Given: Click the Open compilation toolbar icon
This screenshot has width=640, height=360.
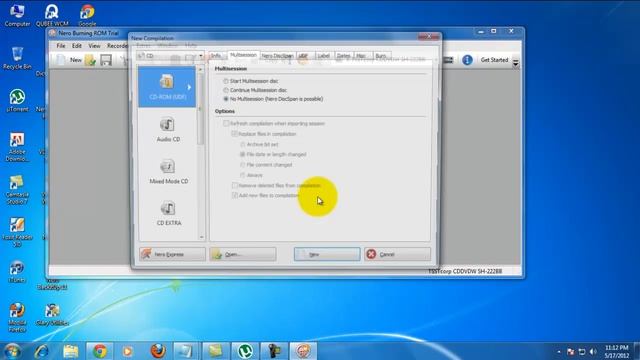Looking at the screenshot, I should [90, 60].
